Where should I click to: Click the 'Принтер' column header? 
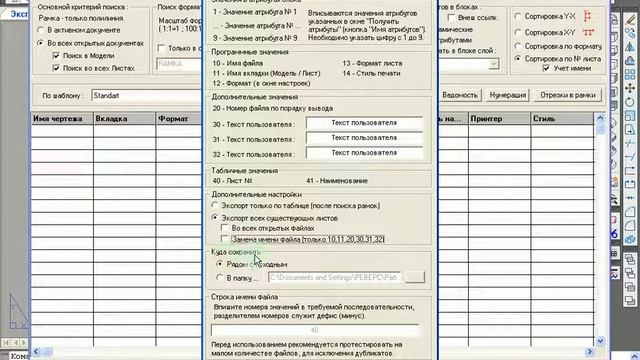(x=500, y=119)
